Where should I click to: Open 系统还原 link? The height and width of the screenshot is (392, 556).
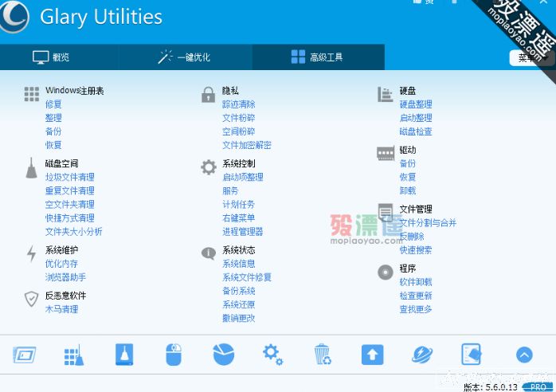coord(239,304)
